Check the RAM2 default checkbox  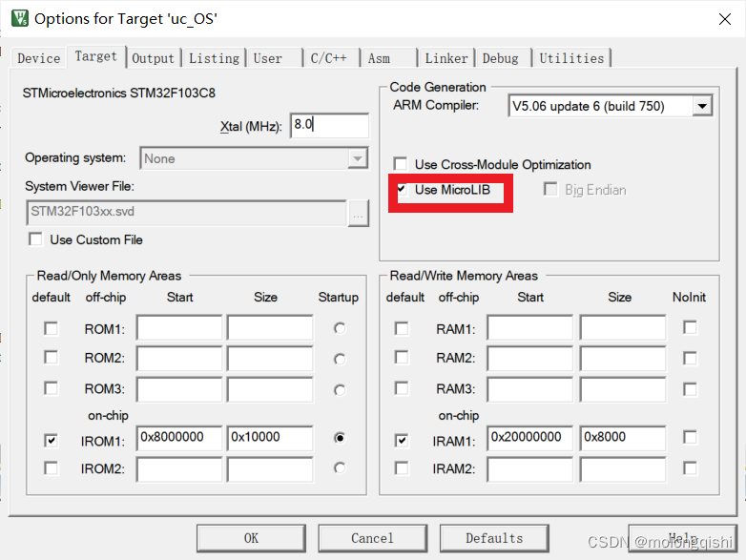tap(402, 358)
